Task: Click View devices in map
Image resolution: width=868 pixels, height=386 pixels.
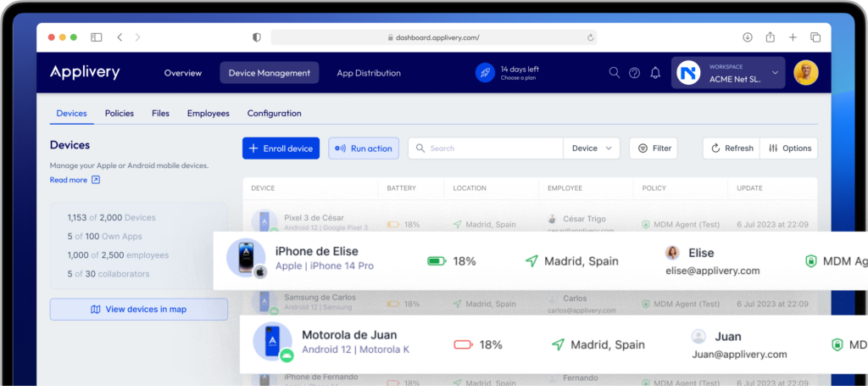Action: pos(138,309)
